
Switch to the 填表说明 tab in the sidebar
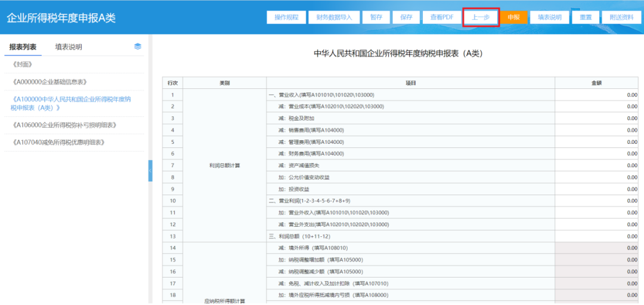click(x=69, y=47)
